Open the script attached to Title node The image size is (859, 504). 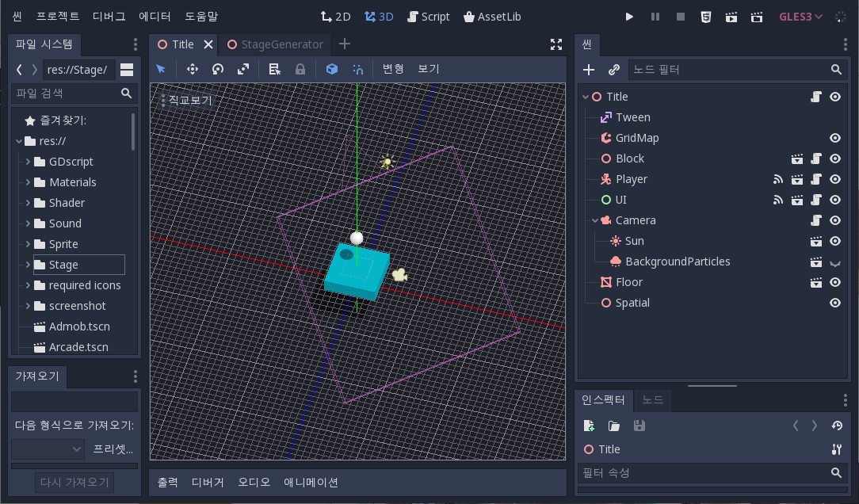tap(816, 97)
